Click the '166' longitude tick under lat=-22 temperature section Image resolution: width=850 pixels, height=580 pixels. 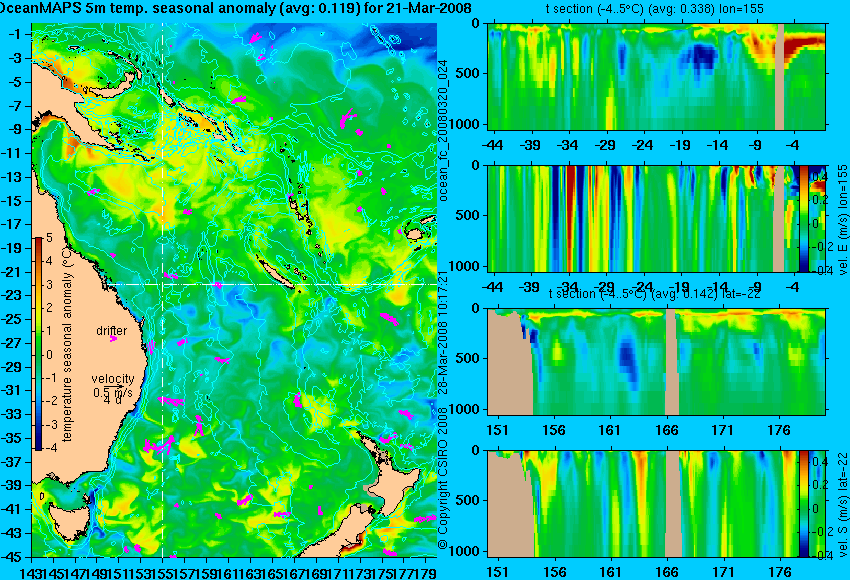[x=667, y=430]
